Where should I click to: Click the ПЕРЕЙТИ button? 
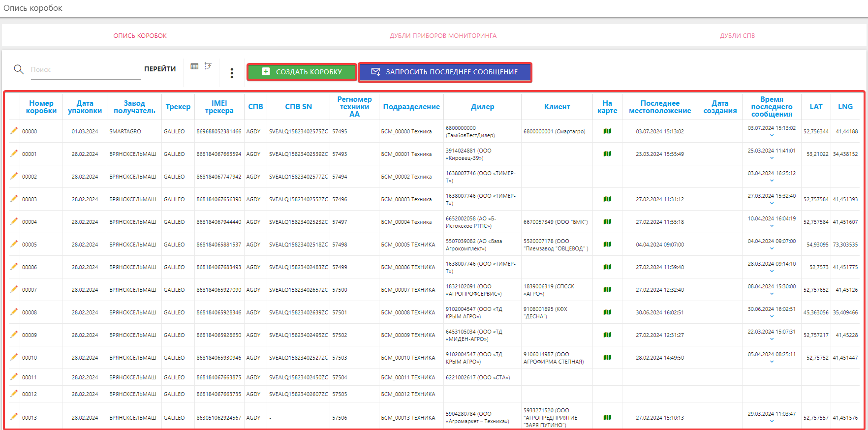[160, 69]
